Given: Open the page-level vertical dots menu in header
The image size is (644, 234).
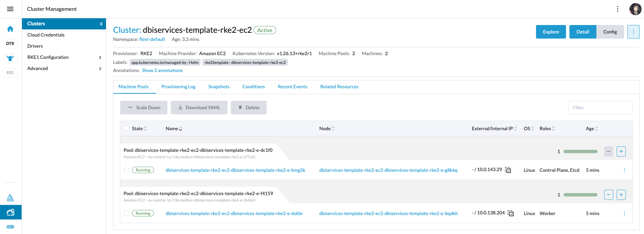Looking at the screenshot, I should coord(617,9).
